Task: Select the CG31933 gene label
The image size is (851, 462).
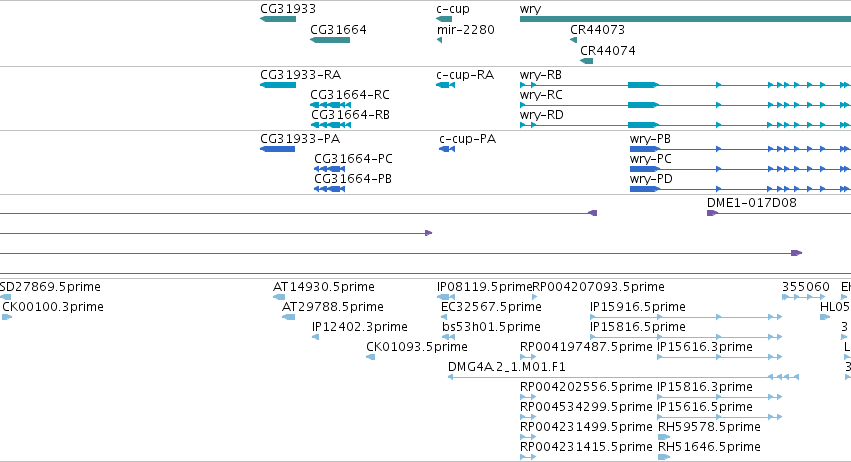Action: 288,9
